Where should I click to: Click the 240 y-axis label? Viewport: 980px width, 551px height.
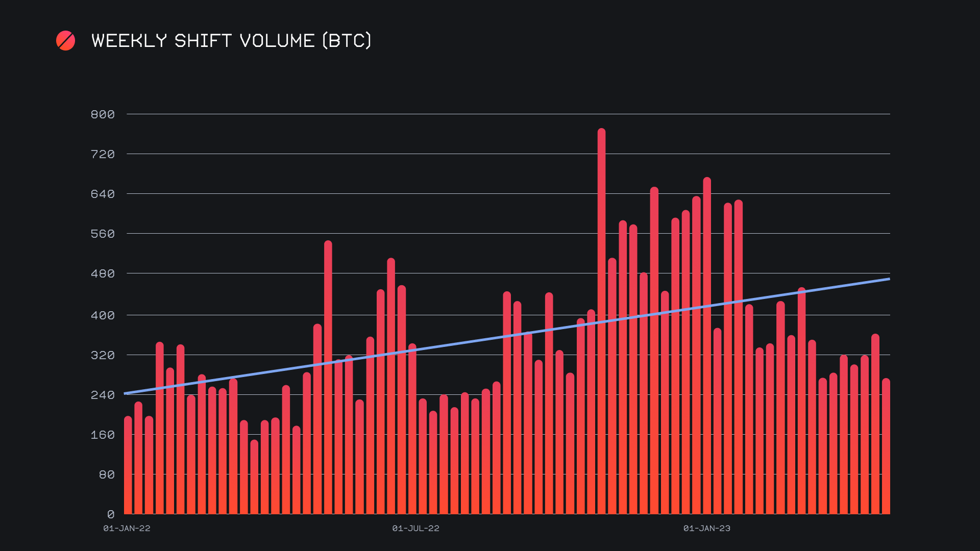point(103,395)
